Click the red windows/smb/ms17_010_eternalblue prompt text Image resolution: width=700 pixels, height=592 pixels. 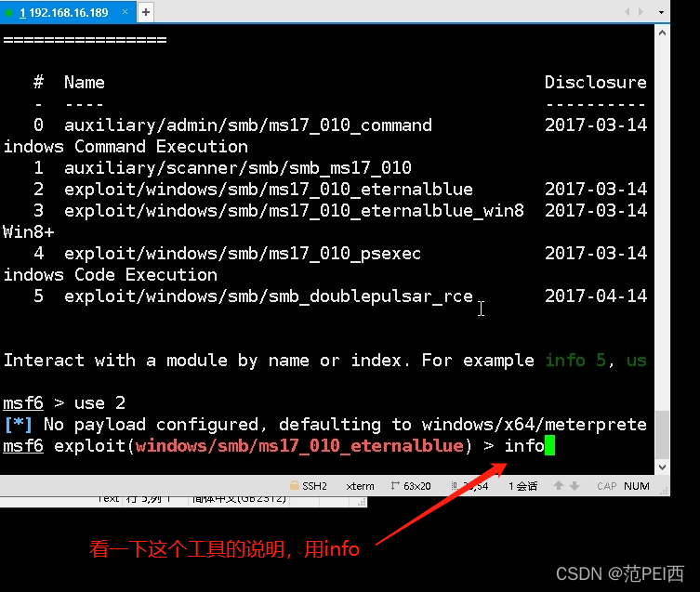point(299,446)
